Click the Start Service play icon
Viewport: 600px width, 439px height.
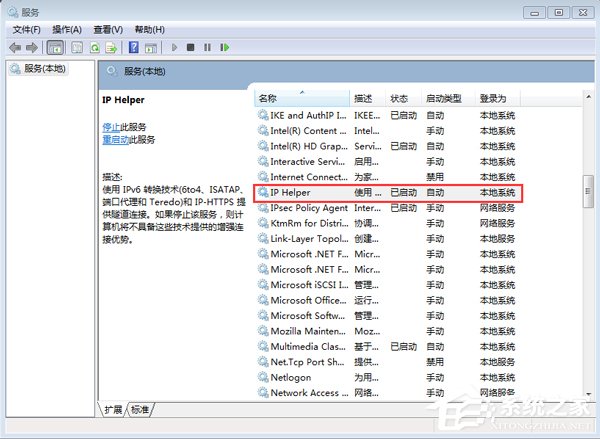pos(174,47)
